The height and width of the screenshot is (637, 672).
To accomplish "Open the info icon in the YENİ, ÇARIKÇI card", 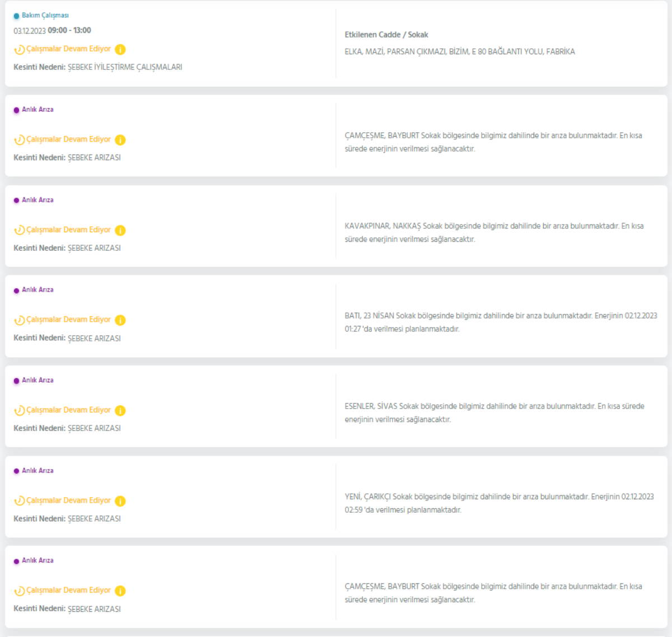I will pos(120,501).
